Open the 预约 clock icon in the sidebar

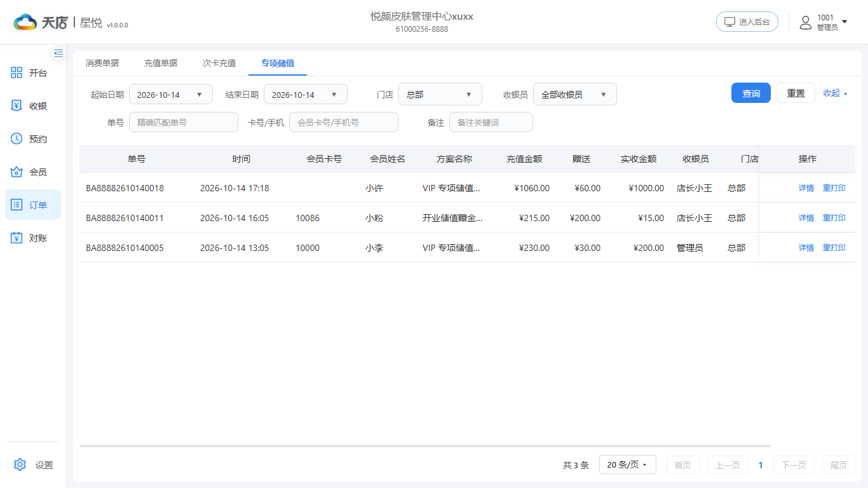click(x=17, y=139)
